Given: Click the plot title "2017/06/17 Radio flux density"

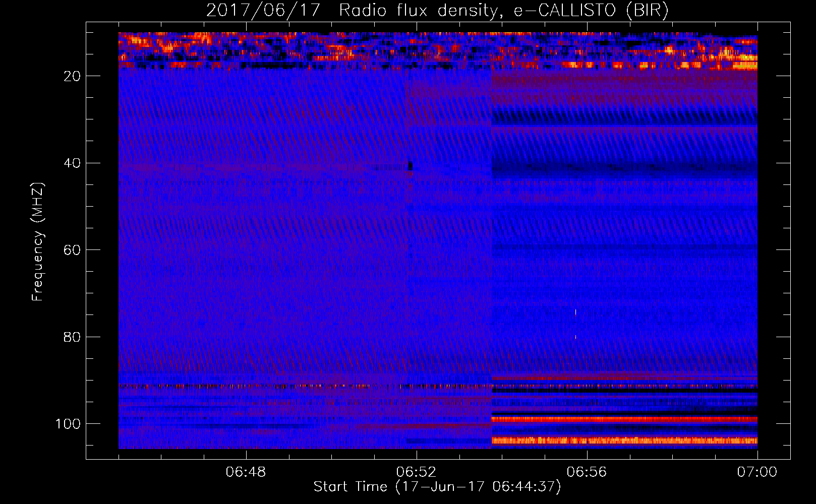Looking at the screenshot, I should click(352, 11).
